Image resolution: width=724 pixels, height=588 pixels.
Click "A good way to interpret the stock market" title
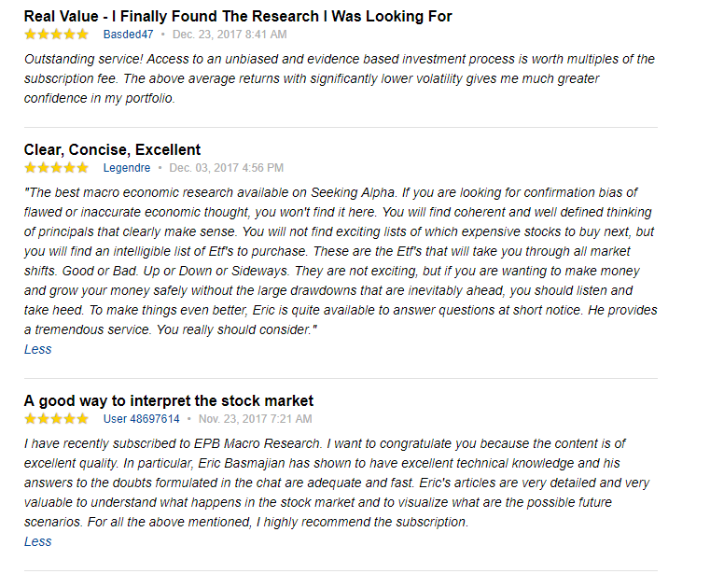[x=169, y=400]
